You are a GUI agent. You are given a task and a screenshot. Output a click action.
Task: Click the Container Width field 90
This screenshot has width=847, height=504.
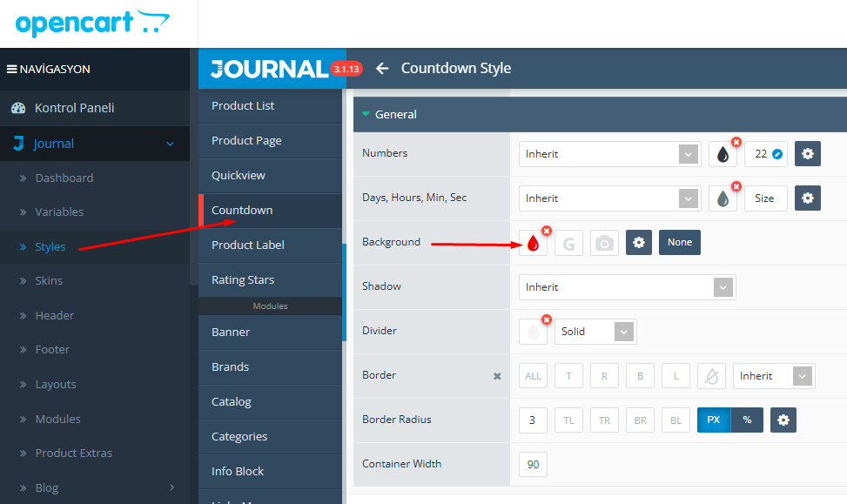pos(533,465)
